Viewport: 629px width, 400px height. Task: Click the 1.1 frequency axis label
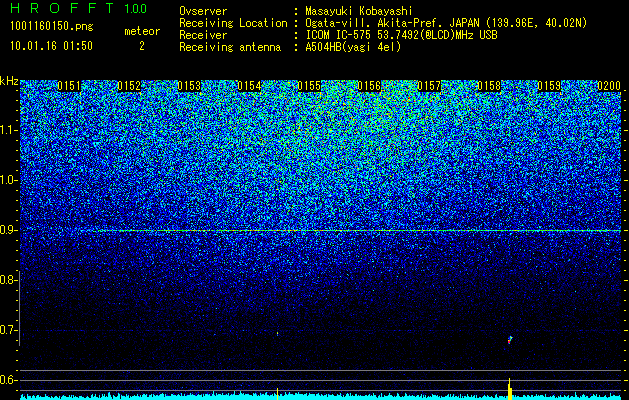[x=8, y=130]
